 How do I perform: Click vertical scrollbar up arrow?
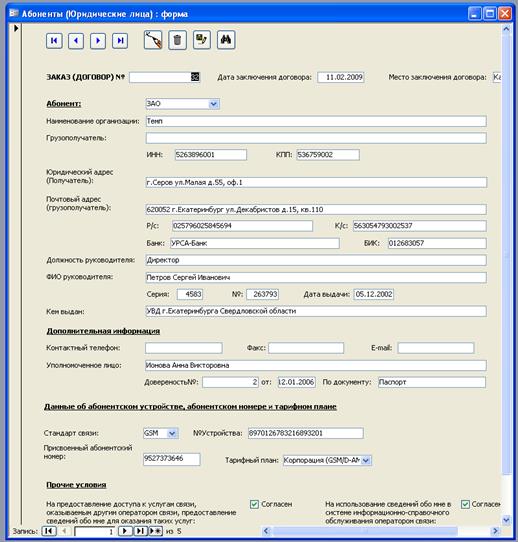coord(506,29)
